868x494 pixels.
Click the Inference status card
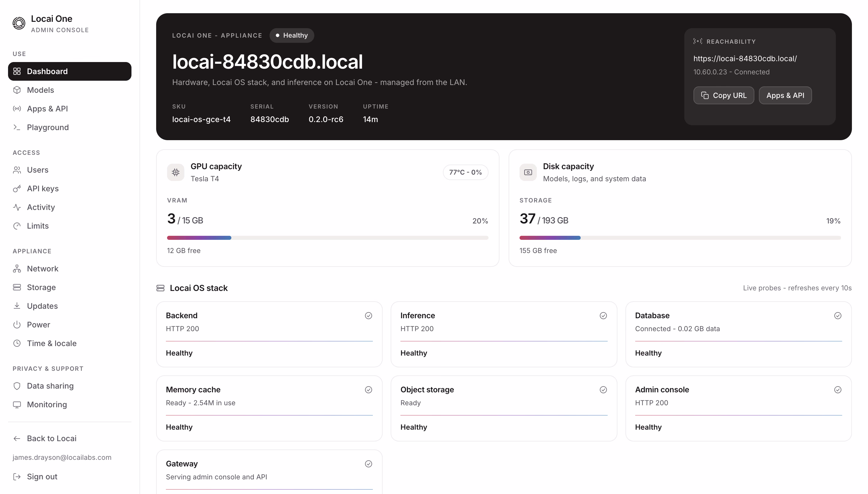pos(504,334)
